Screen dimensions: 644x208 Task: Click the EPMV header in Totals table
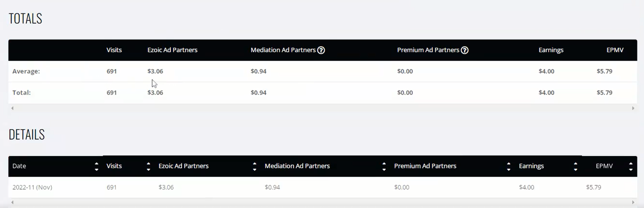tap(615, 50)
